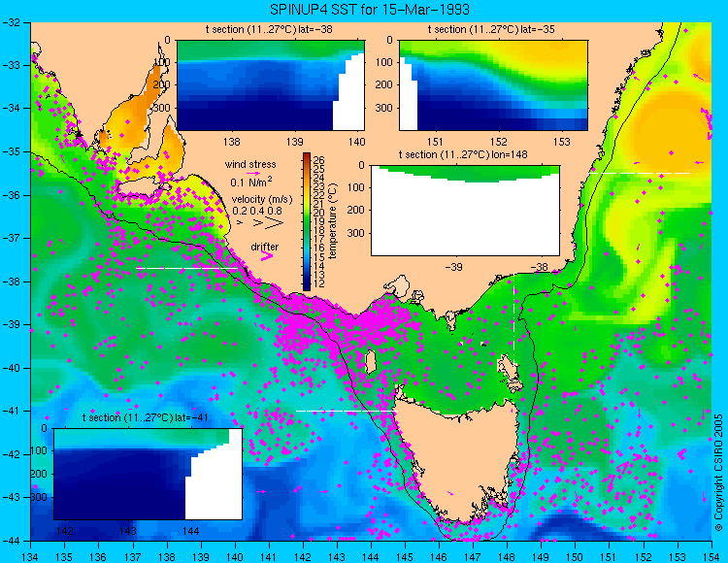This screenshot has width=728, height=563.
Task: Open the lat=-35 temperature section inset plot
Action: pyautogui.click(x=493, y=85)
